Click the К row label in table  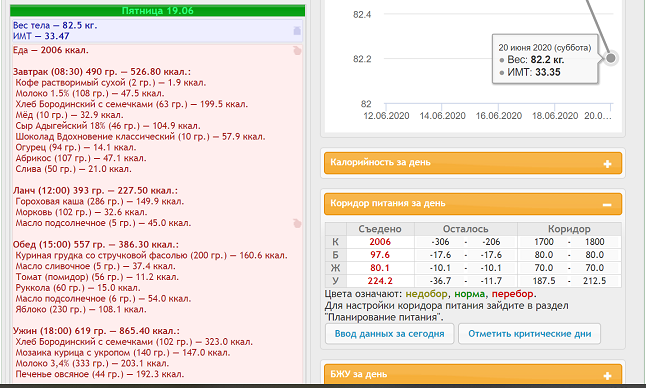click(335, 242)
